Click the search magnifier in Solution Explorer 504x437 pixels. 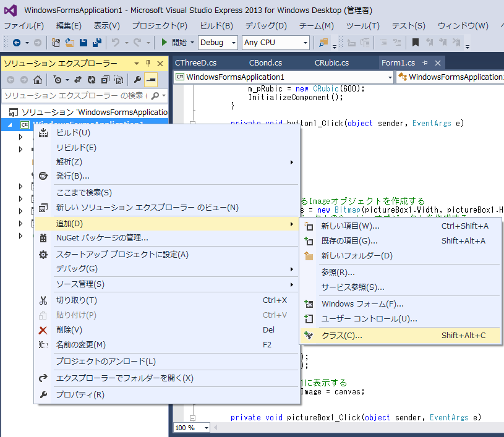coord(155,95)
